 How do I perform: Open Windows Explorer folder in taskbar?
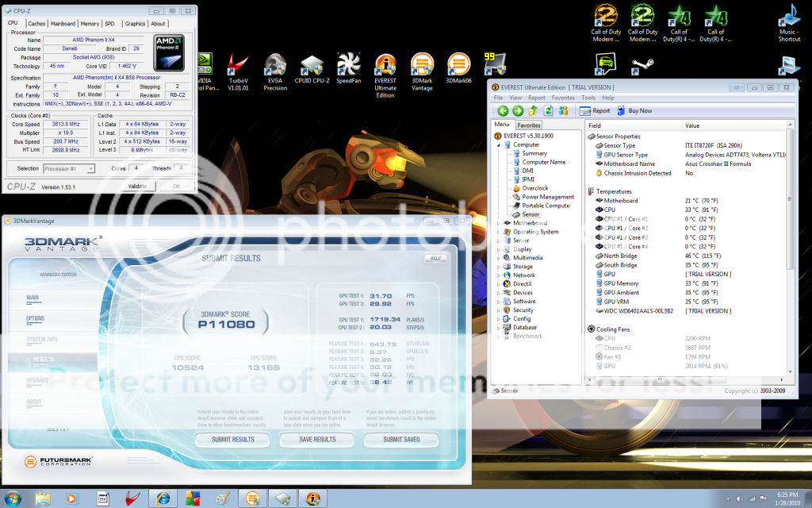(43, 498)
